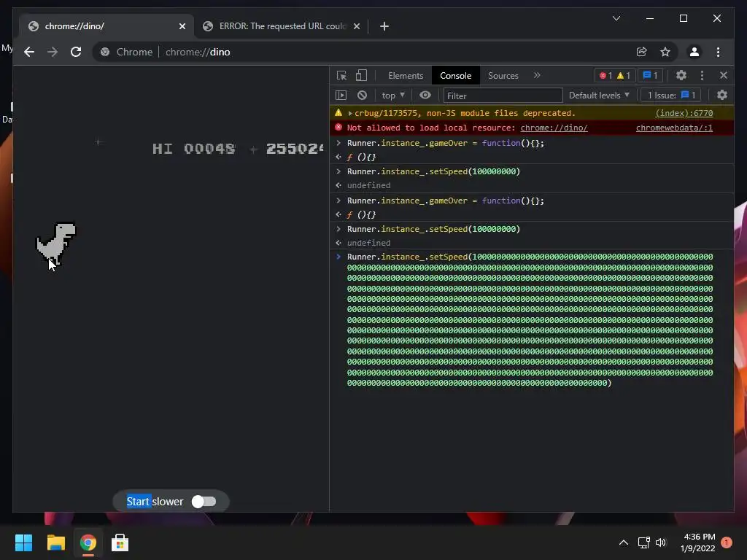The height and width of the screenshot is (560, 747).
Task: Open the notification badge in the taskbar
Action: tap(727, 542)
